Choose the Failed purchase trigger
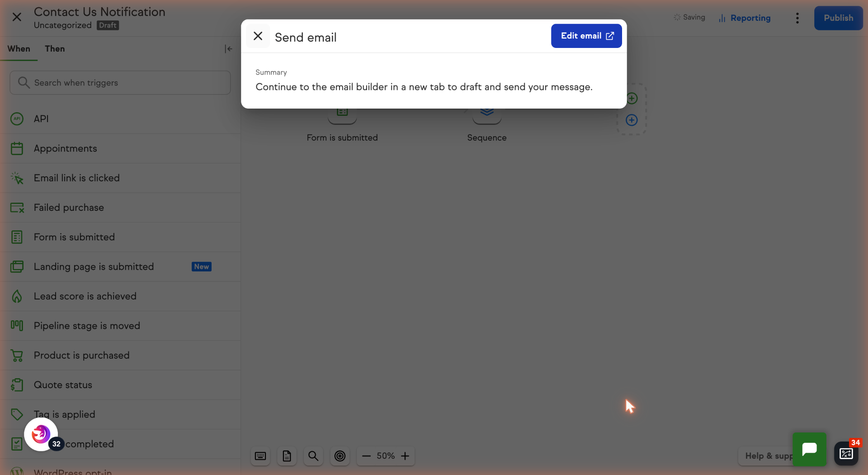Image resolution: width=868 pixels, height=475 pixels. coord(120,208)
